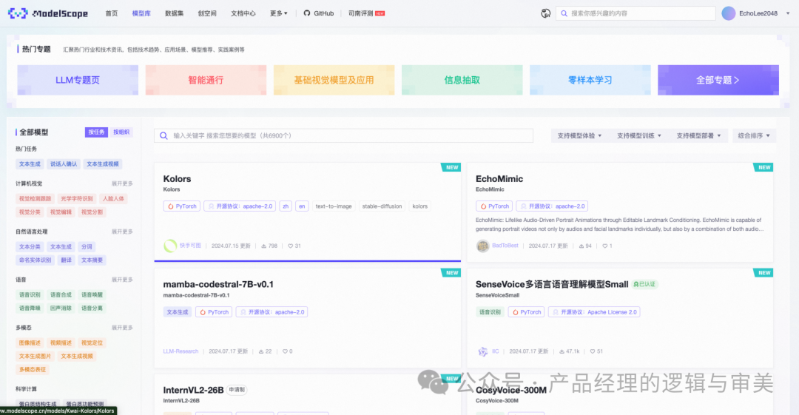Click Apache License 2.0 tag on SenseVoice
799x415 pixels.
coord(594,312)
